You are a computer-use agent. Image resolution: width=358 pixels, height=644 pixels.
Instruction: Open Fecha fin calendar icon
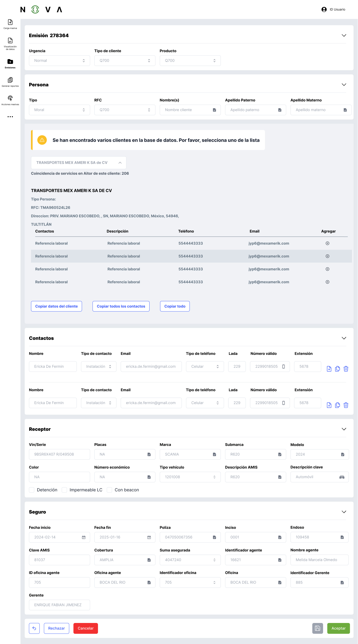point(149,537)
